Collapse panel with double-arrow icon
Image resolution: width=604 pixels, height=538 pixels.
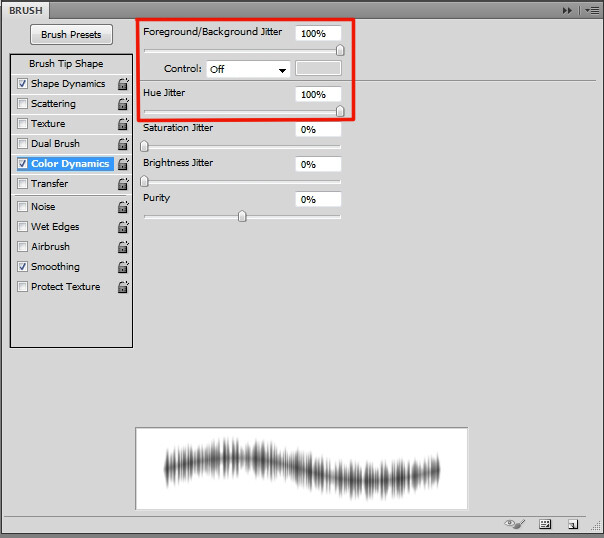pos(567,10)
